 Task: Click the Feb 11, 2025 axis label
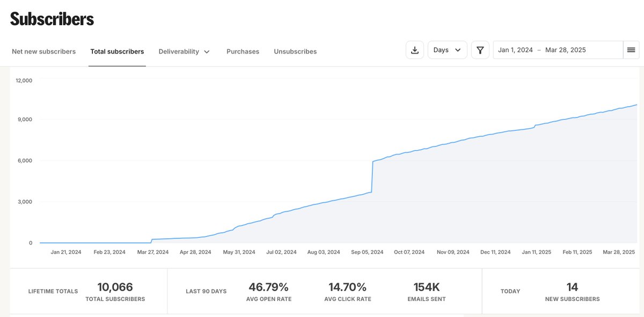click(x=577, y=252)
